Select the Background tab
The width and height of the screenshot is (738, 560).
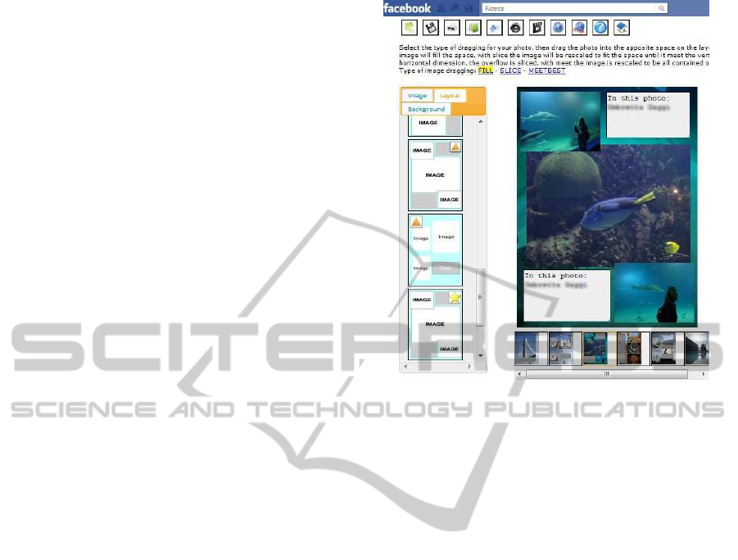point(426,109)
